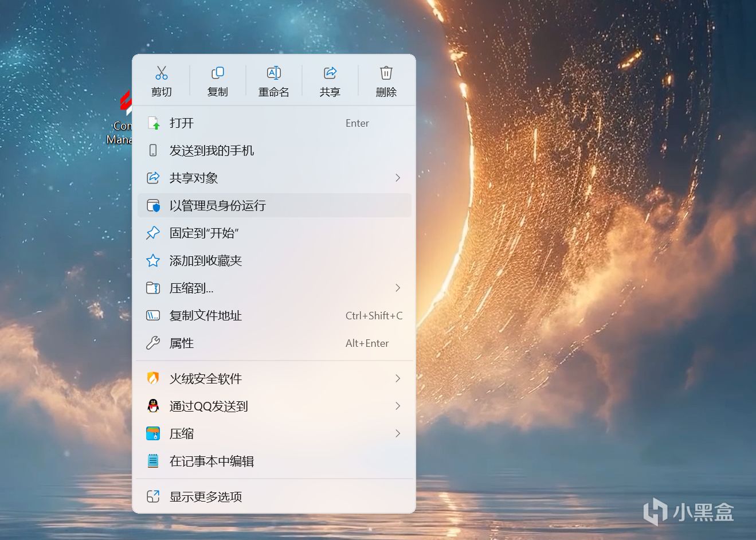Click the icon beside 显示更多选项
This screenshot has width=756, height=540.
[153, 496]
